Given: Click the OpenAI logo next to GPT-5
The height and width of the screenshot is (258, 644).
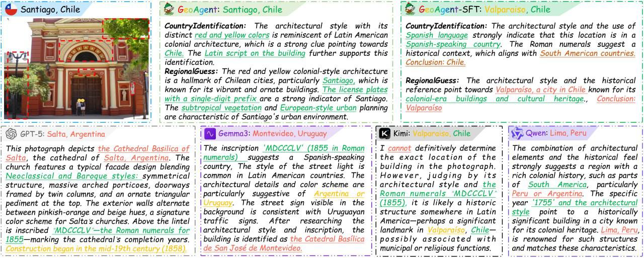Looking at the screenshot, I should (x=11, y=134).
